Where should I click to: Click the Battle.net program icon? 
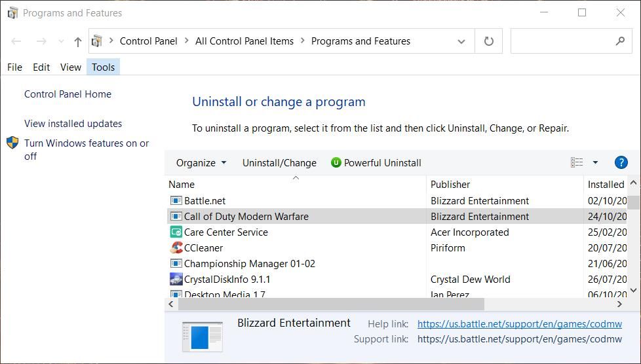pos(176,200)
